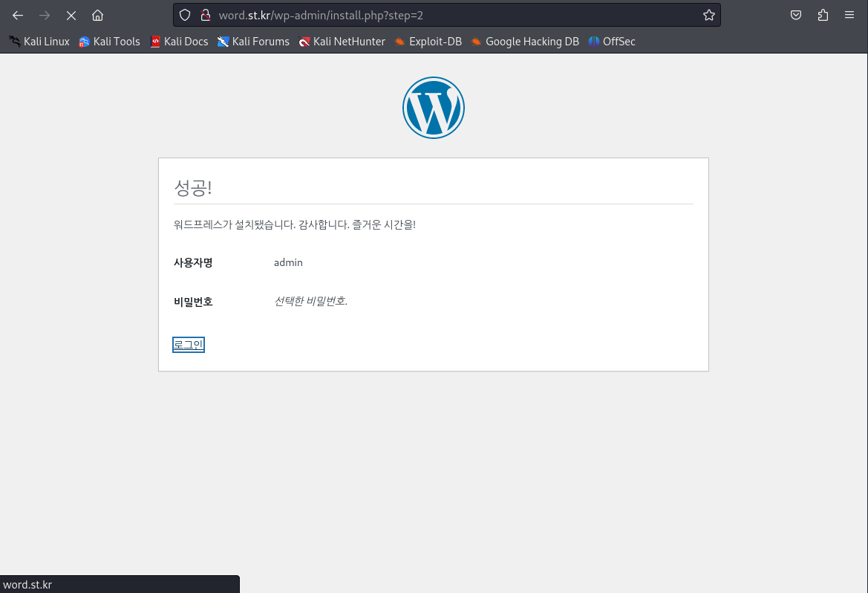Open the Firefox hamburger menu

click(x=849, y=16)
